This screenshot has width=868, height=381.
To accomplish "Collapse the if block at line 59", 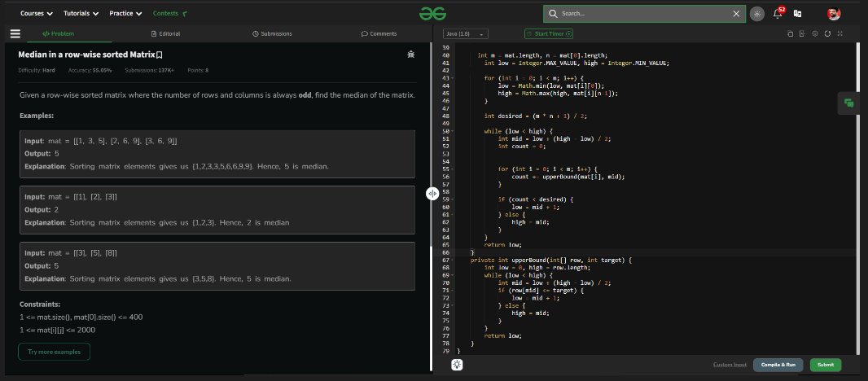I will point(453,199).
